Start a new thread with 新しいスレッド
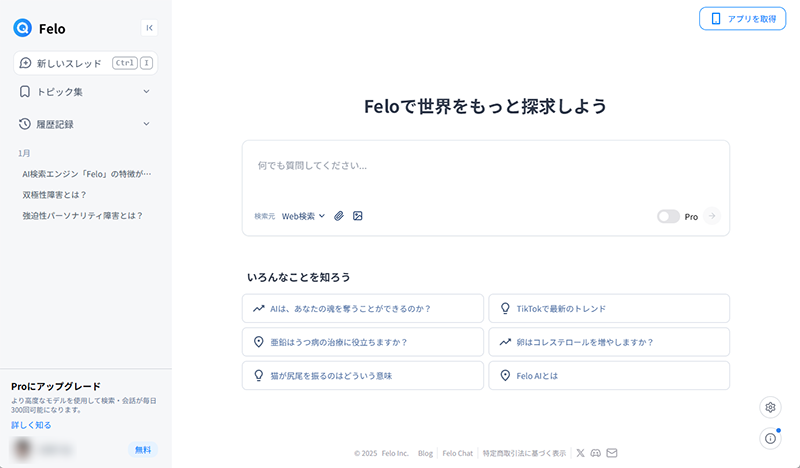 (85, 63)
